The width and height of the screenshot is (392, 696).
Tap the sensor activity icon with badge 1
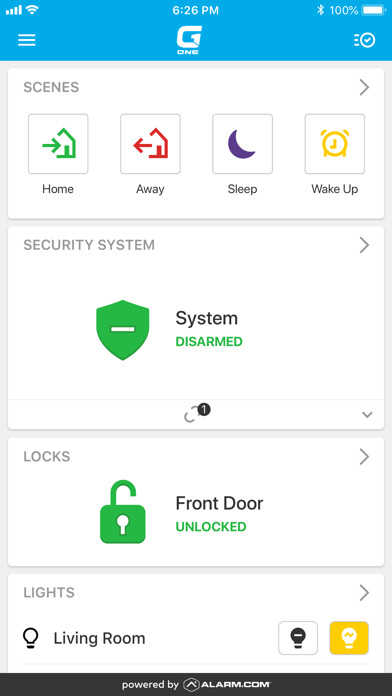tap(197, 414)
